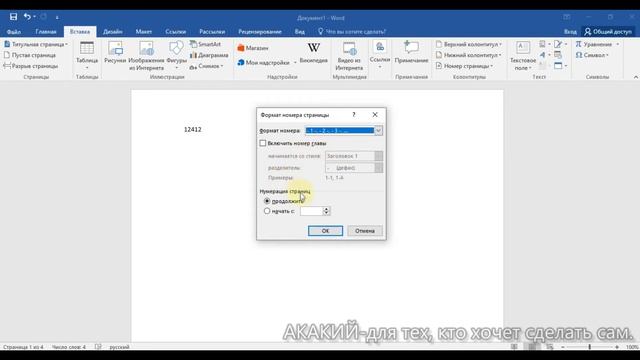Click the Число слов word count

(69, 347)
